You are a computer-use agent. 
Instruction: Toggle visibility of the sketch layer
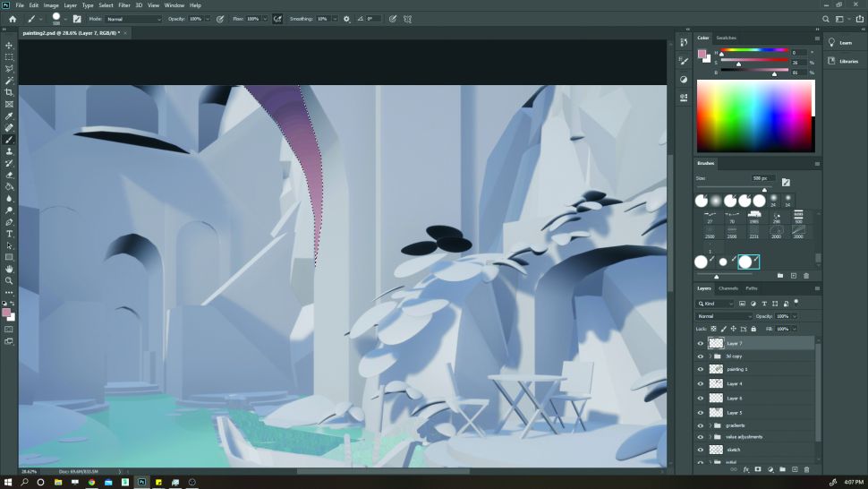point(701,450)
